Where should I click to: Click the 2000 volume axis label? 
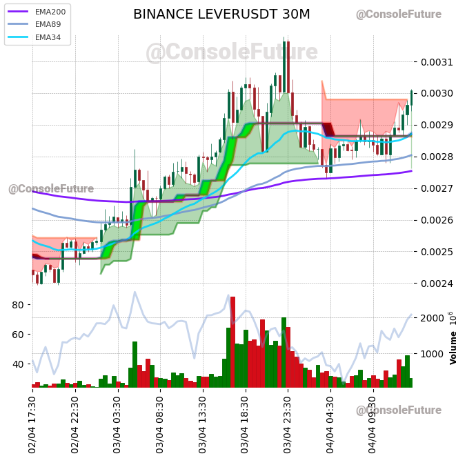coord(433,318)
